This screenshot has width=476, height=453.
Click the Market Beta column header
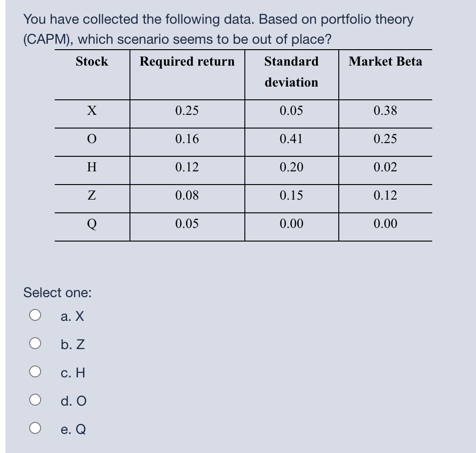click(385, 62)
